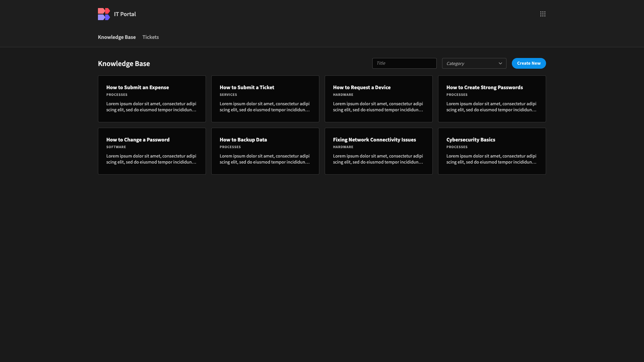Select the How to Request a Device card
This screenshot has width=644, height=362.
tap(378, 99)
